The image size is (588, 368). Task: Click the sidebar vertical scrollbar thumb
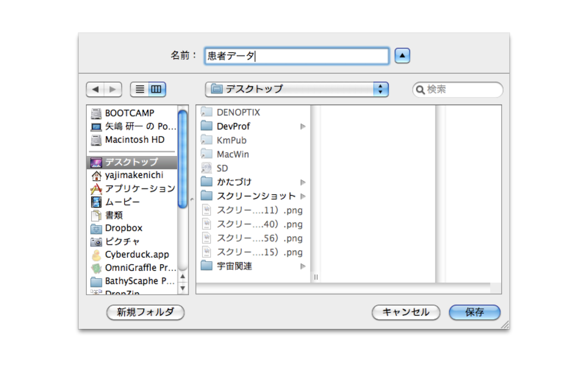182,158
